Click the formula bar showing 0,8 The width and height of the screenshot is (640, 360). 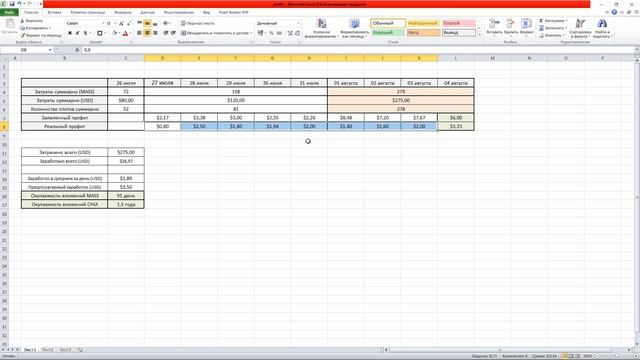pyautogui.click(x=357, y=50)
